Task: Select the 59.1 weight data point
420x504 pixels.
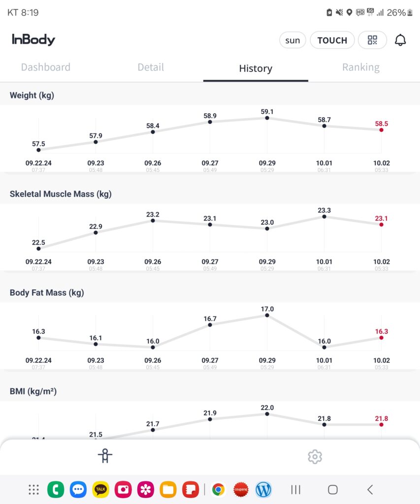Action: click(267, 118)
